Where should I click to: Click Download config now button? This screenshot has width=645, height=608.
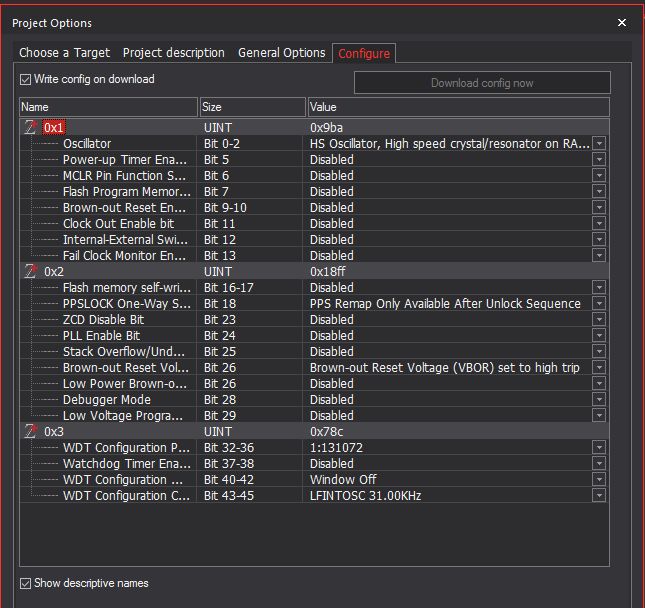482,83
